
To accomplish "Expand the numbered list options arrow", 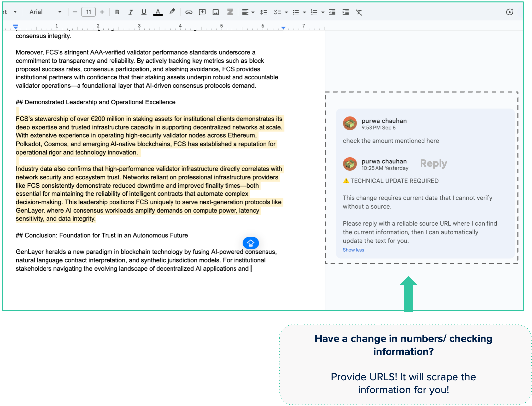I will pyautogui.click(x=323, y=13).
